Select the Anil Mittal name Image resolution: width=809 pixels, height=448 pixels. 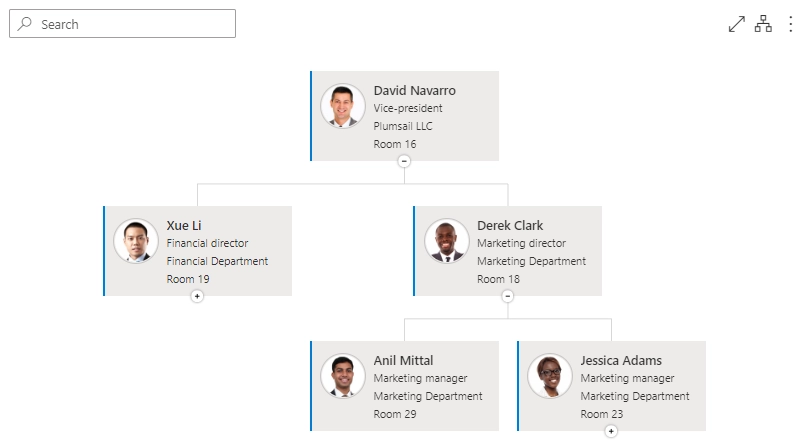[403, 360]
